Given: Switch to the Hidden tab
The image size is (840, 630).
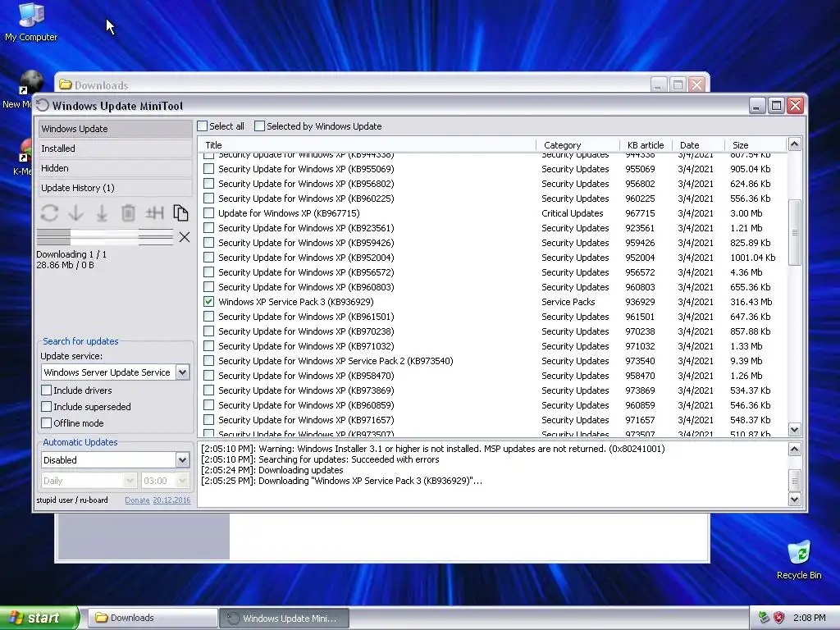Looking at the screenshot, I should coord(115,168).
